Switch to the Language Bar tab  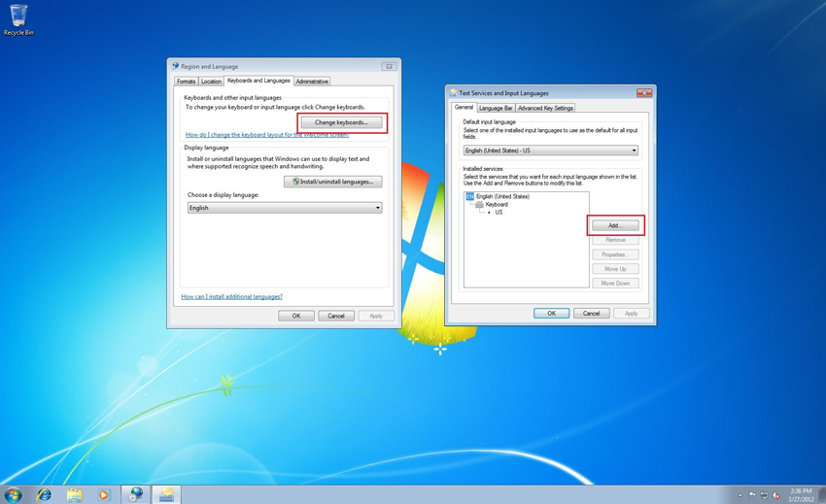[x=496, y=108]
